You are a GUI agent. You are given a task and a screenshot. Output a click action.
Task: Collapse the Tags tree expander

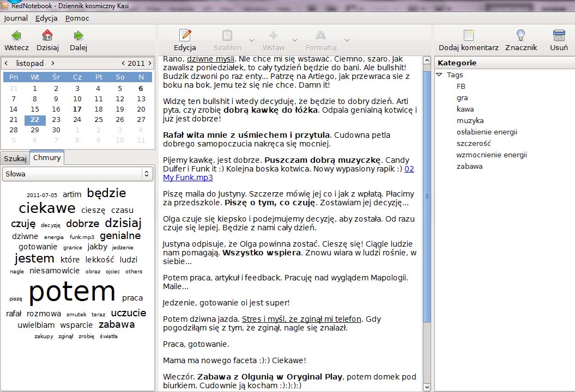pos(439,75)
